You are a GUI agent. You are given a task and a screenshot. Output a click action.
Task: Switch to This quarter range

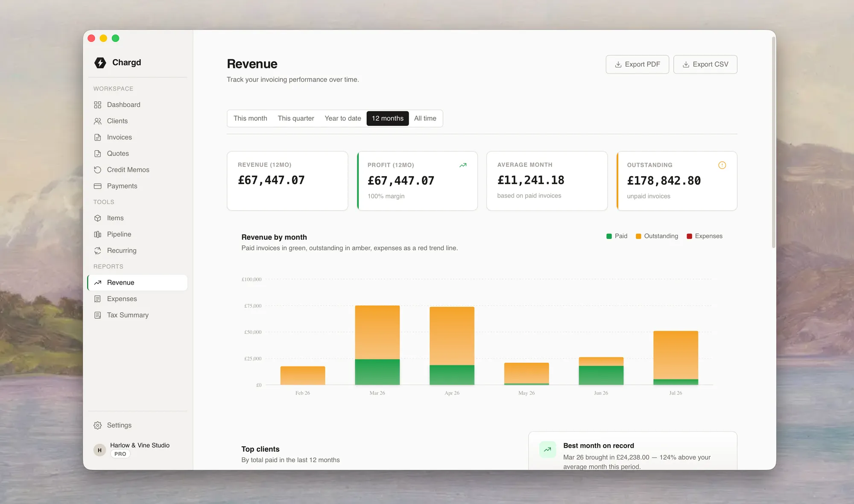coord(296,118)
